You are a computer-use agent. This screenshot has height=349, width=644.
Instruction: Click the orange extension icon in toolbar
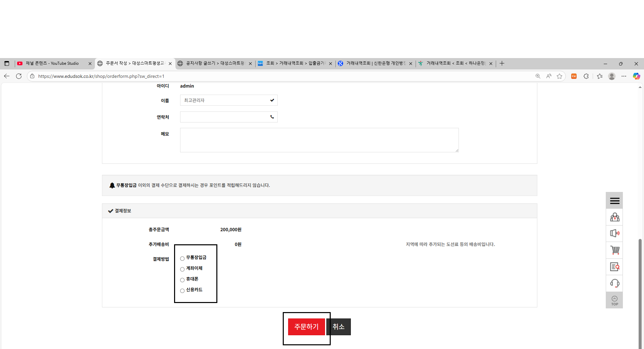(574, 76)
